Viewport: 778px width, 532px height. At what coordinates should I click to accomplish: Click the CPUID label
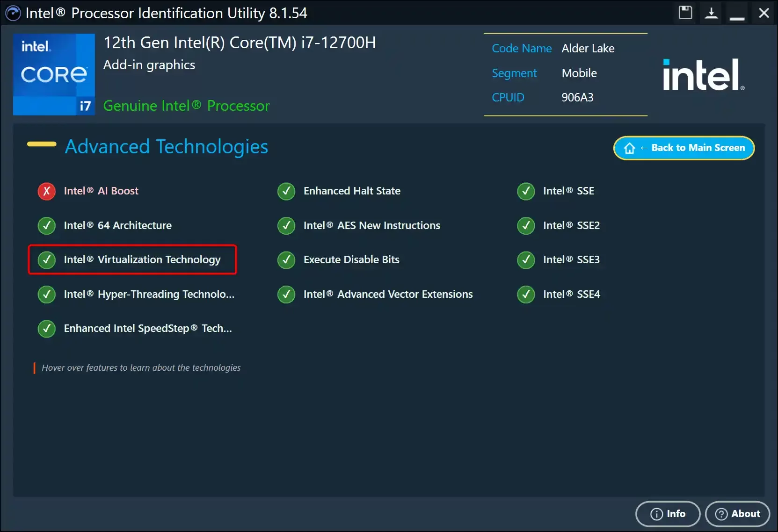508,98
